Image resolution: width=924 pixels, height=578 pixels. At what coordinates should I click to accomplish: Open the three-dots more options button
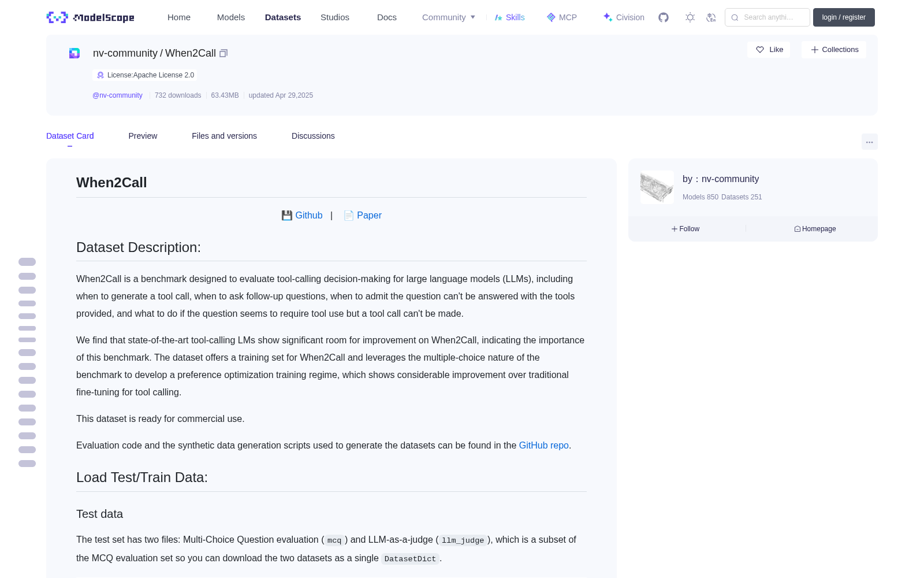pyautogui.click(x=869, y=142)
